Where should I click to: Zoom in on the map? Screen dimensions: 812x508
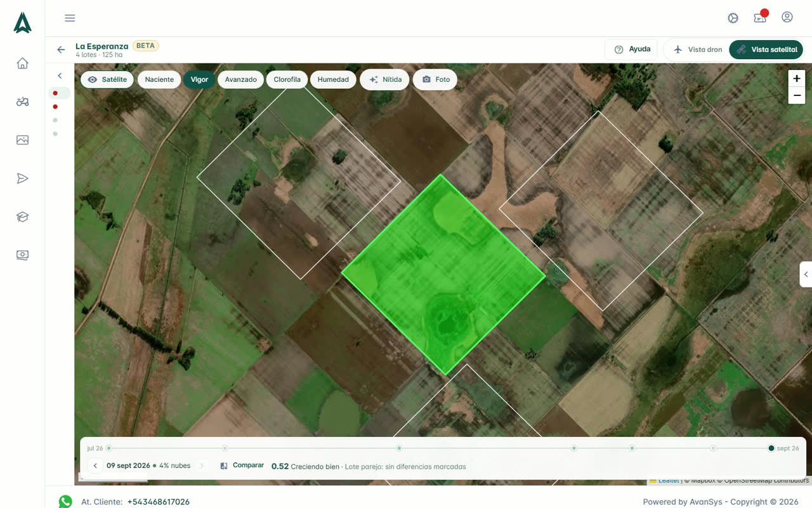click(x=797, y=79)
